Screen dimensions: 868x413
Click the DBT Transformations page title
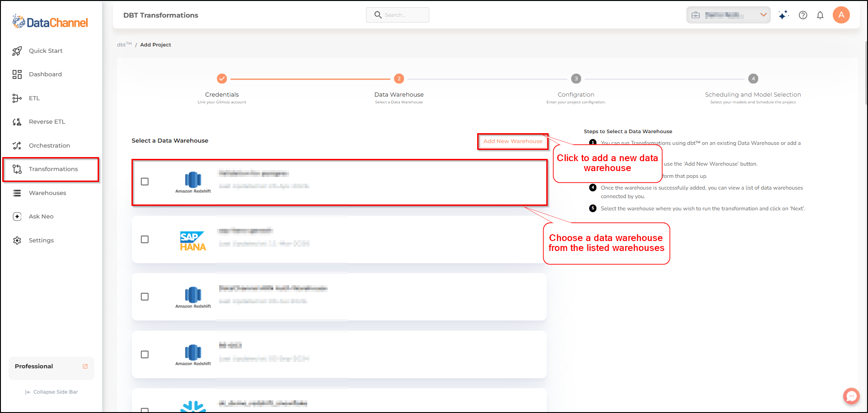tap(161, 15)
